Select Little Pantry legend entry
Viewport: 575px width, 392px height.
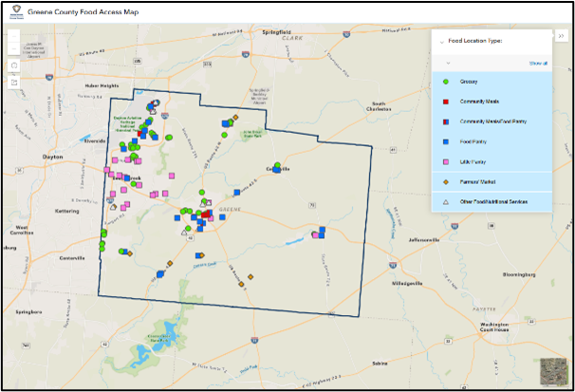pyautogui.click(x=473, y=162)
